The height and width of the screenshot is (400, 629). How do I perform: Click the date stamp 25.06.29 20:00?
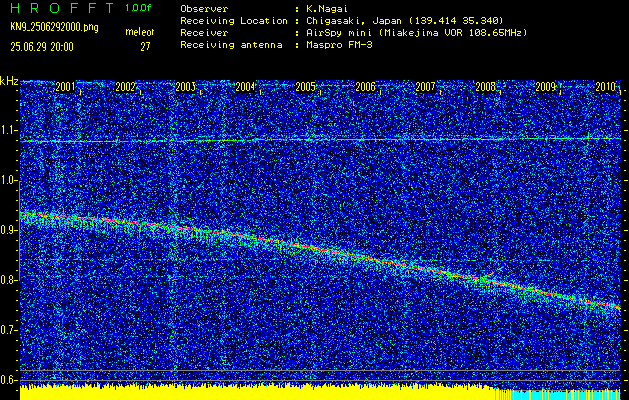[42, 47]
